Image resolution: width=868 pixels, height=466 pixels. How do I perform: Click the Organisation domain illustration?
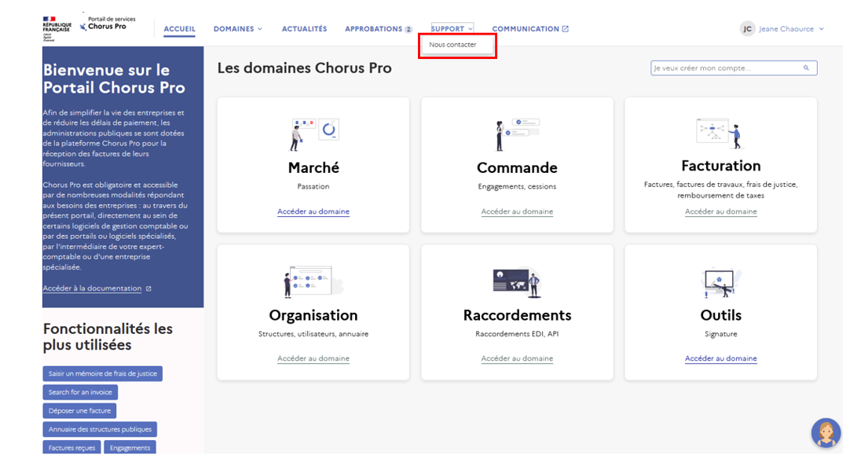pos(314,281)
